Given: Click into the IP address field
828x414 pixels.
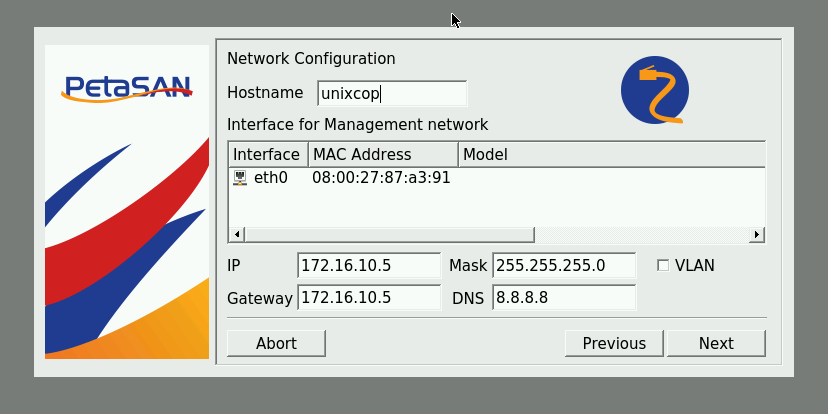Looking at the screenshot, I should 369,265.
